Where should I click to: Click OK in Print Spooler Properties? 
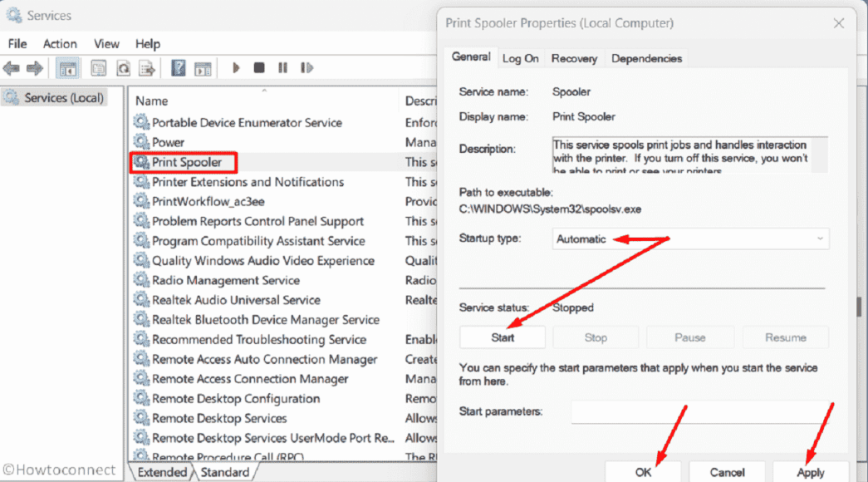click(x=643, y=472)
